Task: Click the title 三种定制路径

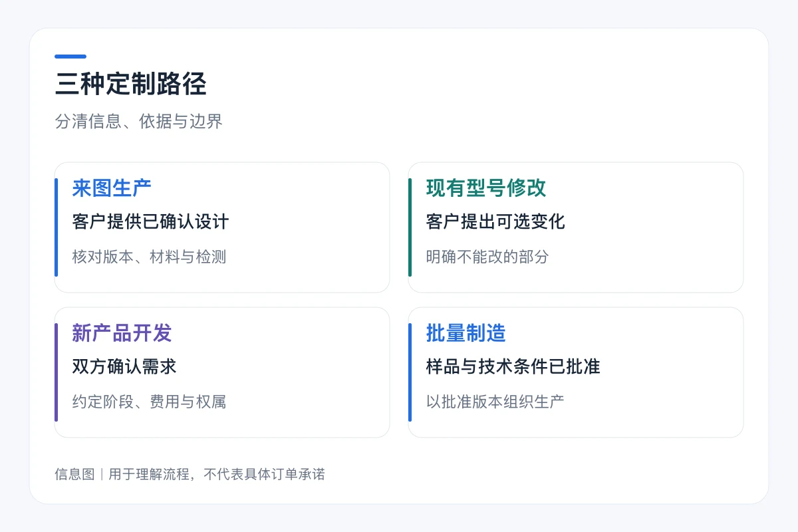Action: coord(131,85)
